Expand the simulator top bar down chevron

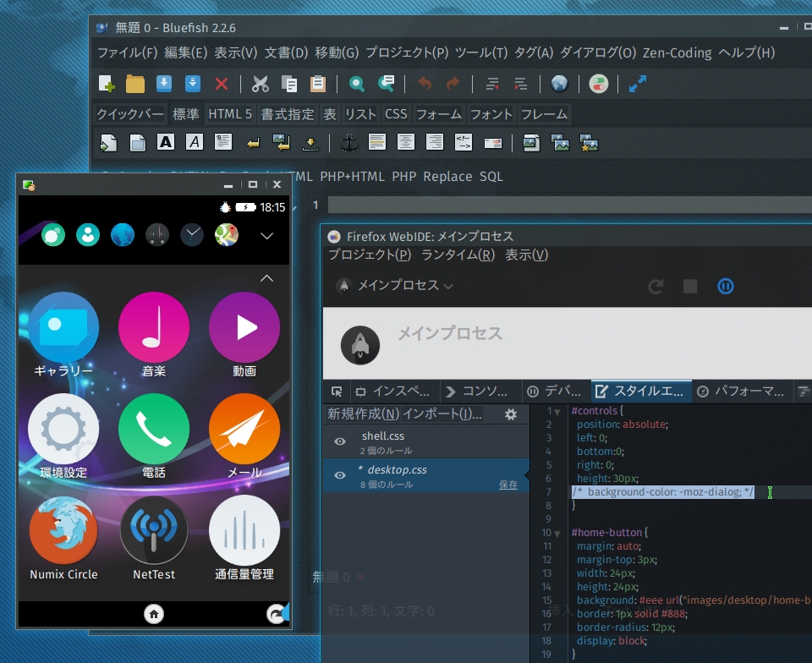click(267, 235)
